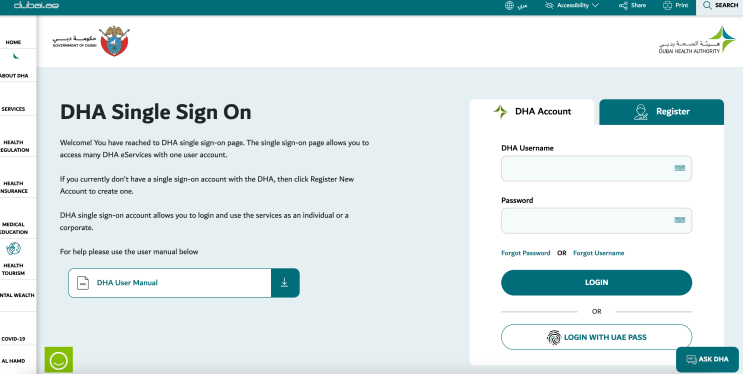Open HOME in the sidebar
This screenshot has height=374, width=743.
(13, 42)
